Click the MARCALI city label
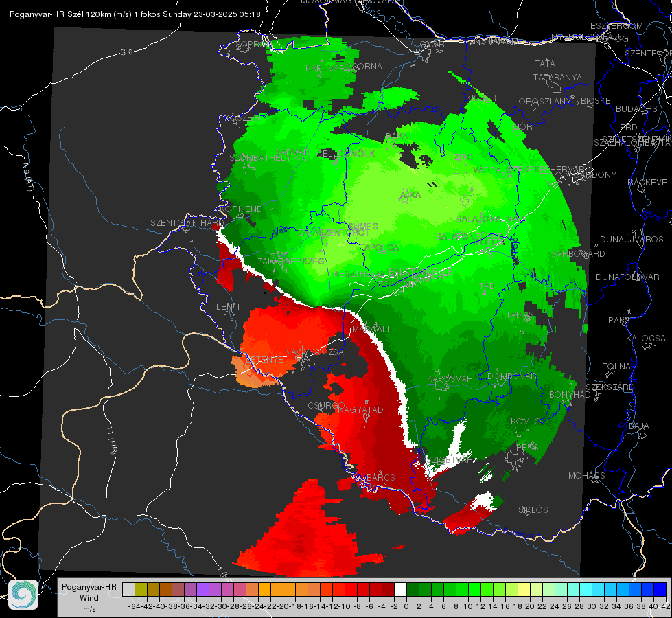This screenshot has height=618, width=672. click(371, 330)
